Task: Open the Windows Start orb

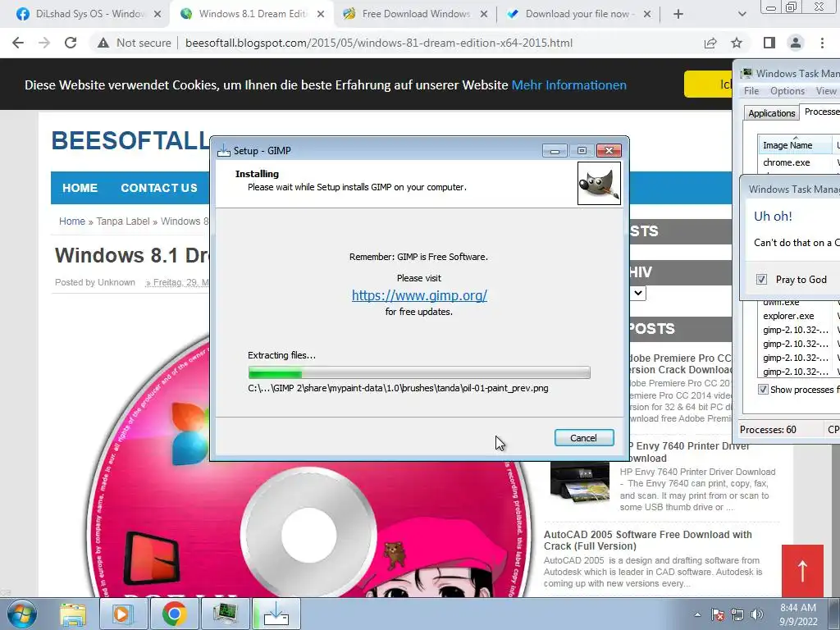Action: 22,614
